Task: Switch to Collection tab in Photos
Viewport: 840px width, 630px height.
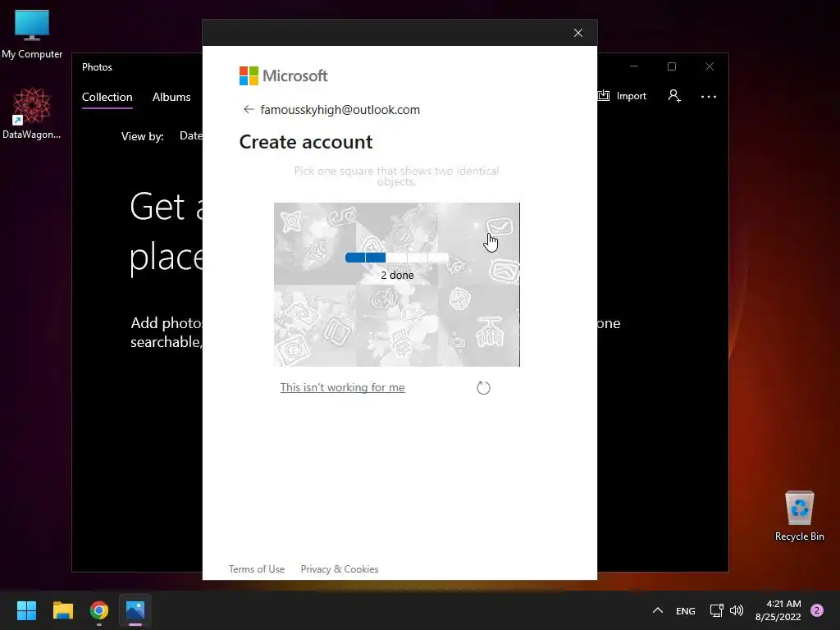Action: [107, 97]
